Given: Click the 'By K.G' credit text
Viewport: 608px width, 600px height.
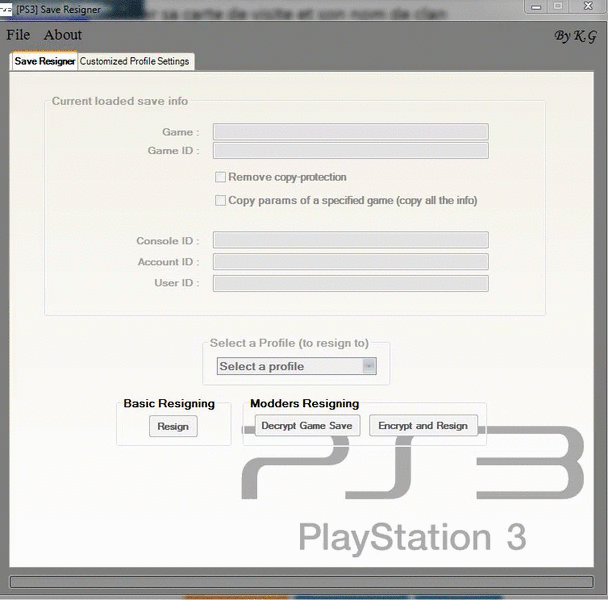Looking at the screenshot, I should coord(575,36).
